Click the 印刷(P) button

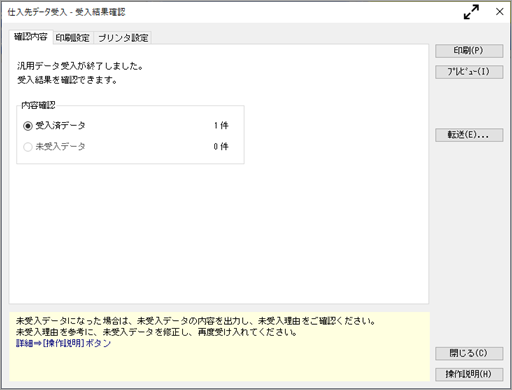(469, 51)
